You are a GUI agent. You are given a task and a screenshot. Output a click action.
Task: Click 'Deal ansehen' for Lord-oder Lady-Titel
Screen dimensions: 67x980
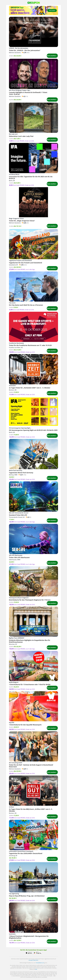[x=52, y=140]
